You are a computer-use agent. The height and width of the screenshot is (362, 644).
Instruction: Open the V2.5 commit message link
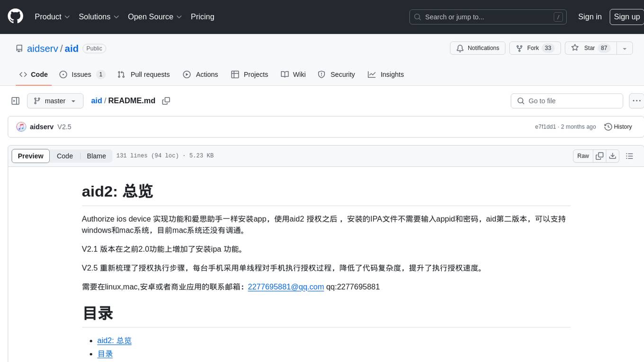click(x=64, y=127)
